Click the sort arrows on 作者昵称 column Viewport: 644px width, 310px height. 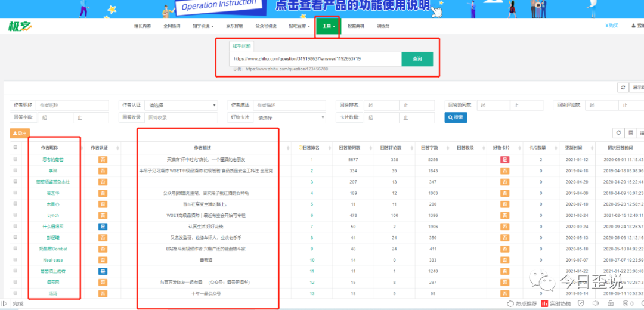coord(81,148)
